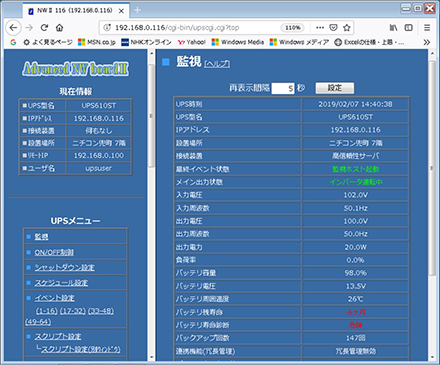Open the シャットダウン設定 menu link

(x=64, y=267)
